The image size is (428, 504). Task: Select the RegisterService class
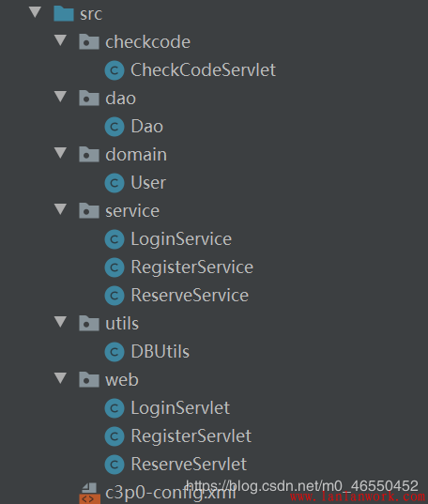[x=192, y=267]
